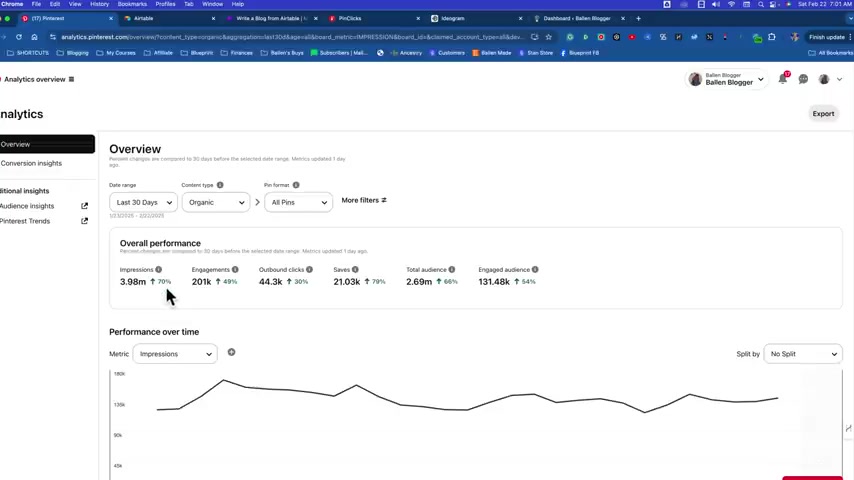
Task: Click the 44.3k outbound clicks value
Action: click(271, 282)
